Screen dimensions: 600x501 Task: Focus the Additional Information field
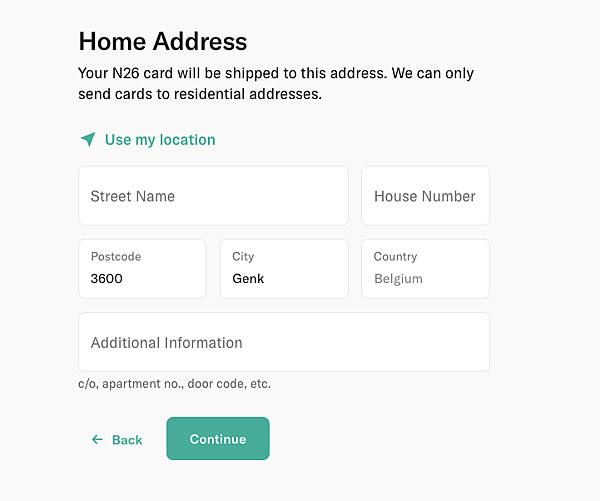tap(284, 342)
